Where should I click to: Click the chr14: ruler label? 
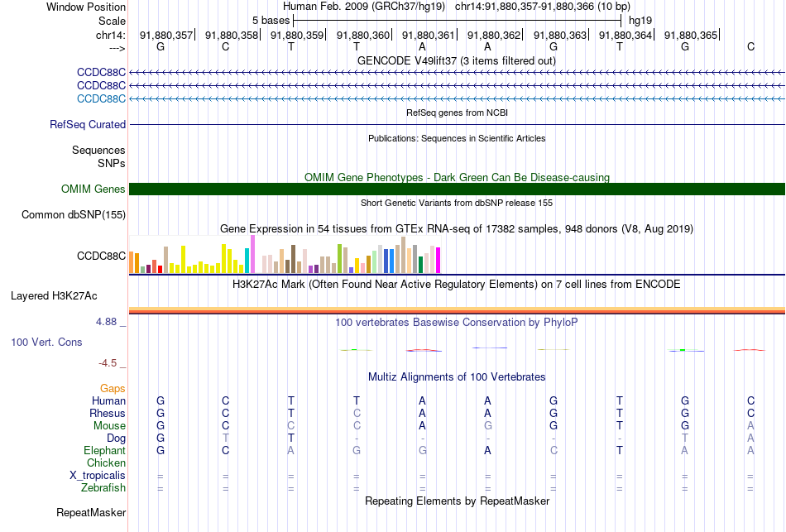tap(110, 35)
